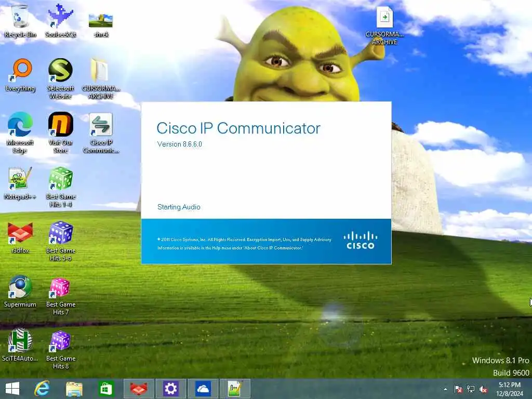Open the SciTE4Auto... desktop shortcut
Screen dimensions: 532x399
[x=20, y=345]
